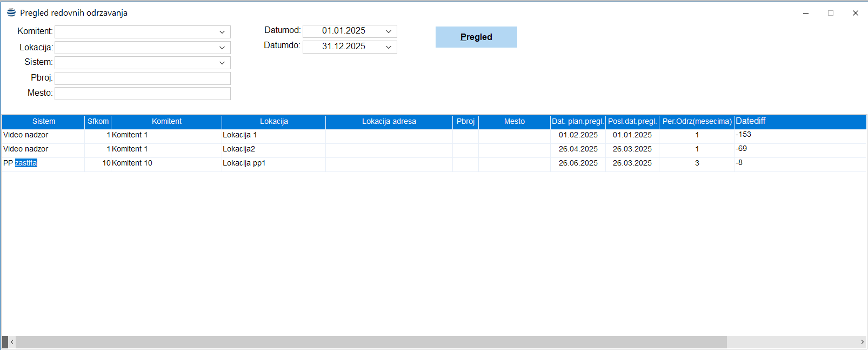Screen dimensions: 868x350
Task: Maximize the Pregled redovnih odrzavanja window
Action: [830, 13]
